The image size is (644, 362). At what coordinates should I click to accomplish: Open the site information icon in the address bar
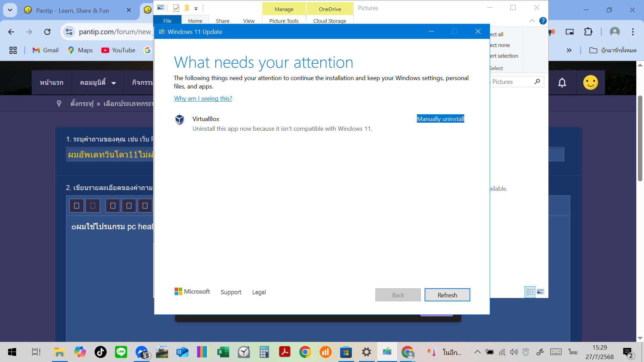(69, 32)
